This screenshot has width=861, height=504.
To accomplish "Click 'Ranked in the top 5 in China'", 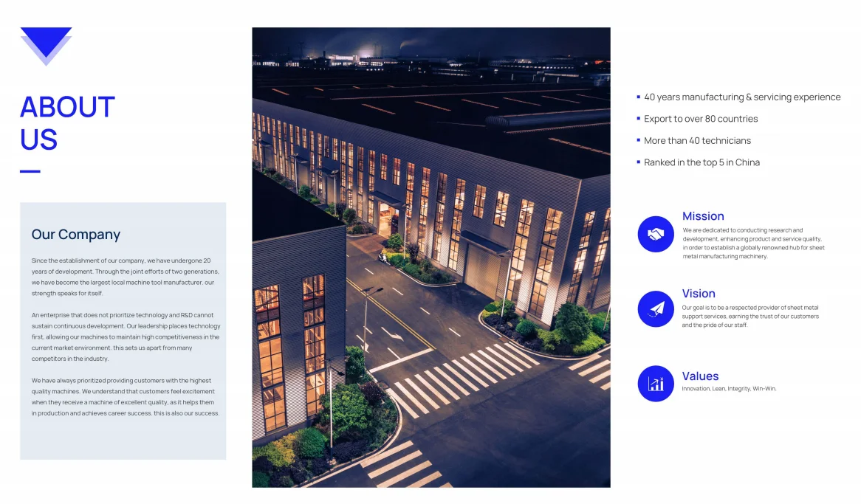I will pyautogui.click(x=702, y=162).
